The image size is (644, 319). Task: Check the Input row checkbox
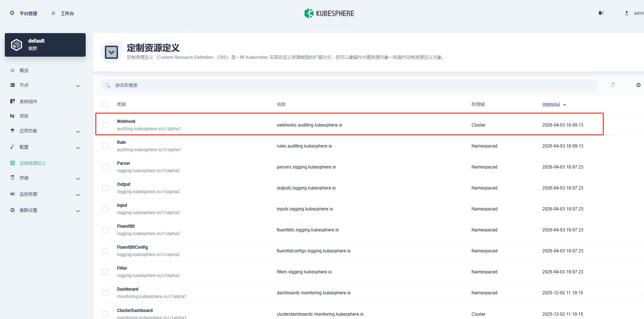(105, 209)
